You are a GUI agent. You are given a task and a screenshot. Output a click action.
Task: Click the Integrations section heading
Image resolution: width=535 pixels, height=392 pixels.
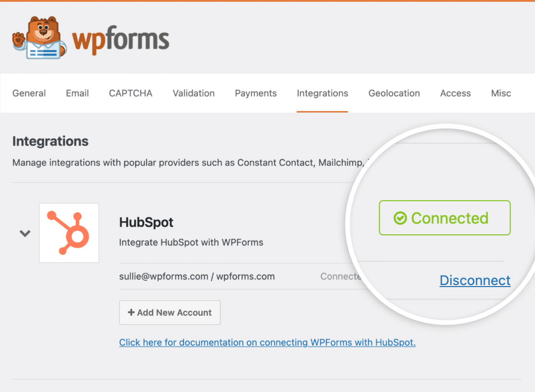click(x=50, y=141)
